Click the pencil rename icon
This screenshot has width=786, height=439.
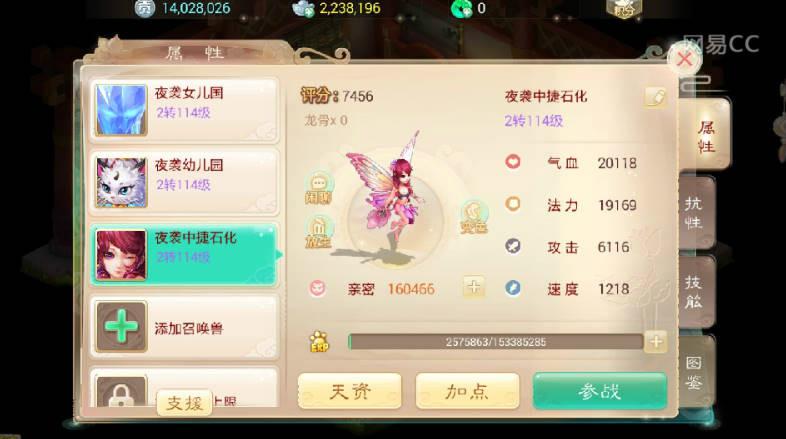pyautogui.click(x=655, y=97)
